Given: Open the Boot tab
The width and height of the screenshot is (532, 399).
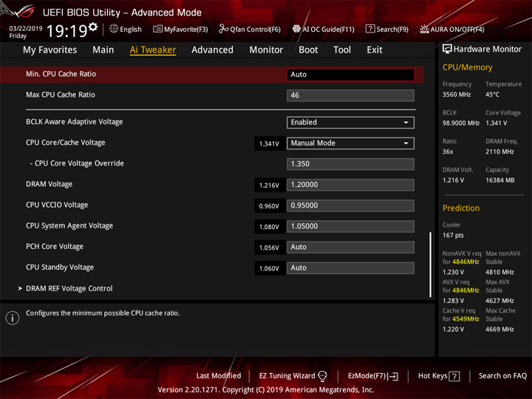Looking at the screenshot, I should (308, 50).
